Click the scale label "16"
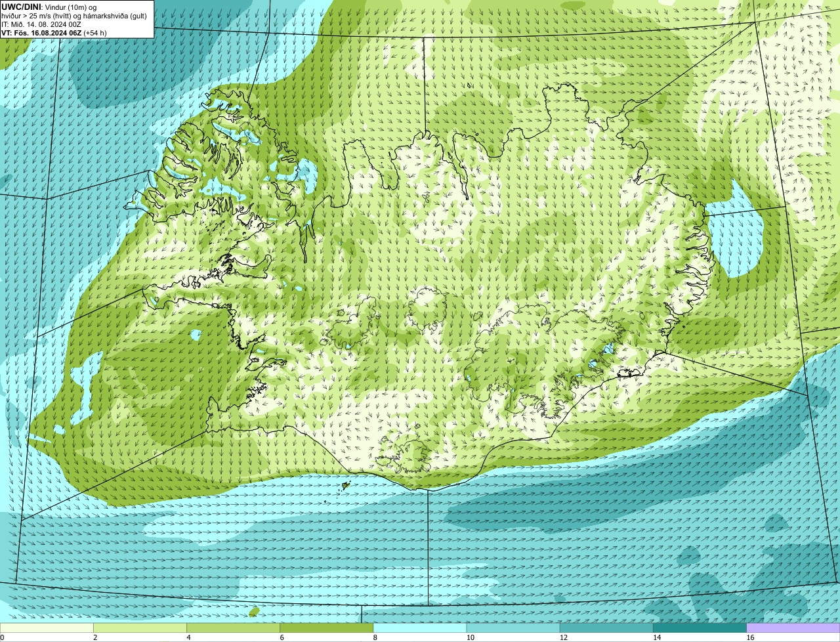 click(750, 637)
